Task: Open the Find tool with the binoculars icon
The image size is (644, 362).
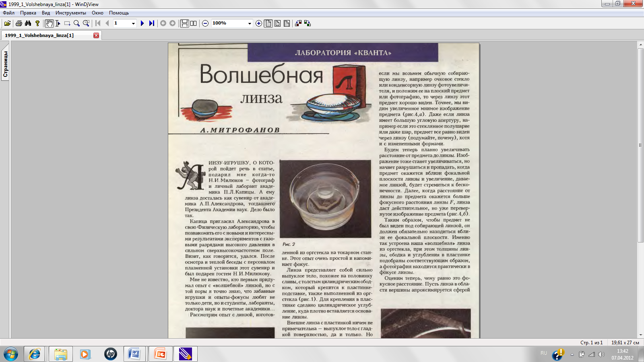Action: click(x=28, y=23)
